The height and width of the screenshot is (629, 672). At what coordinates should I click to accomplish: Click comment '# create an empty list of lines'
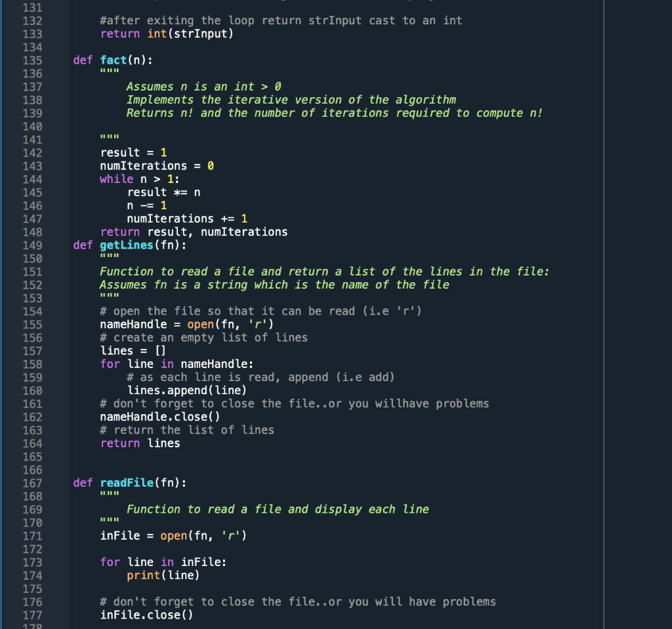[203, 338]
